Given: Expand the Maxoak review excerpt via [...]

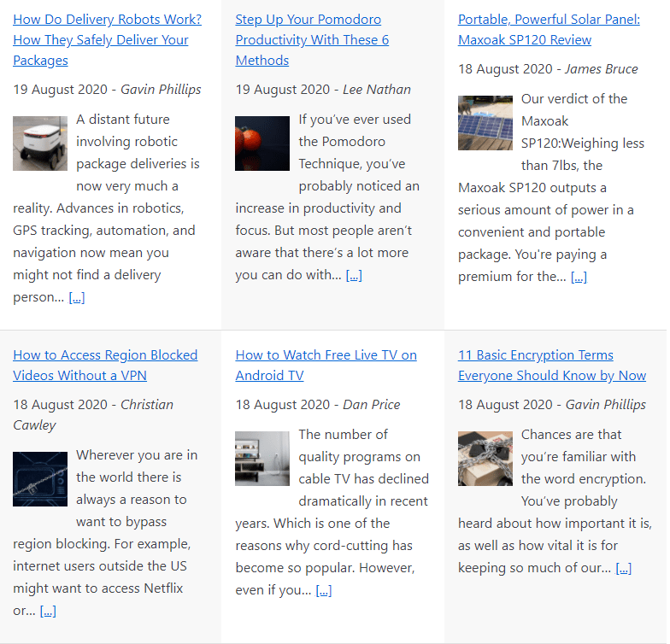Looking at the screenshot, I should click(x=579, y=277).
